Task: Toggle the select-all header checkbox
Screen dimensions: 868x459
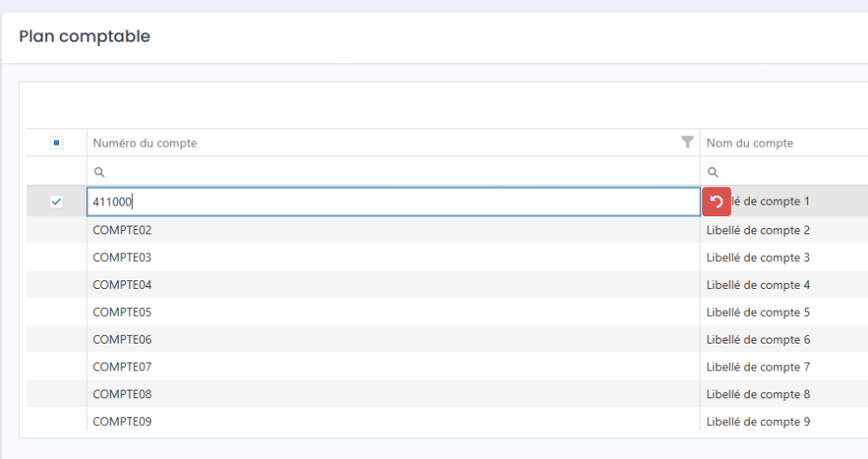Action: [x=56, y=143]
